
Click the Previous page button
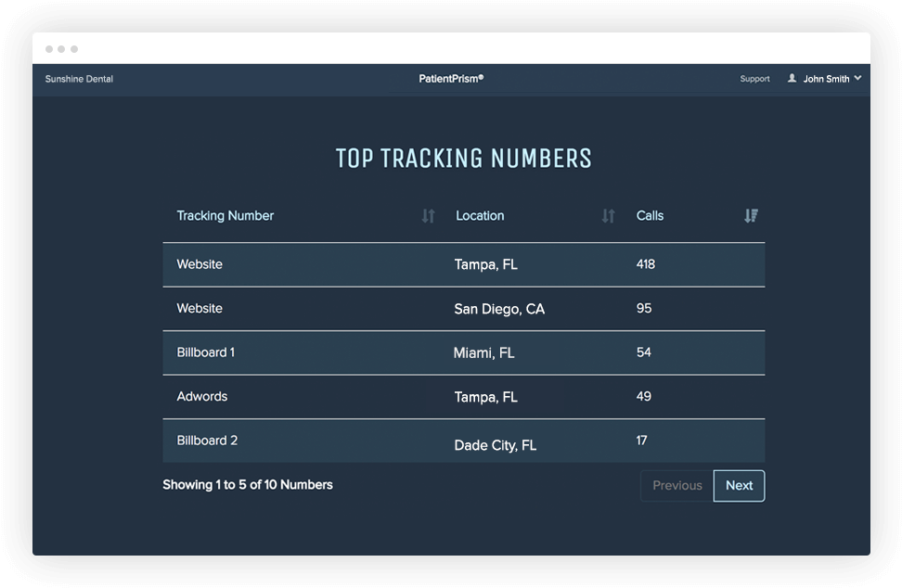[676, 485]
